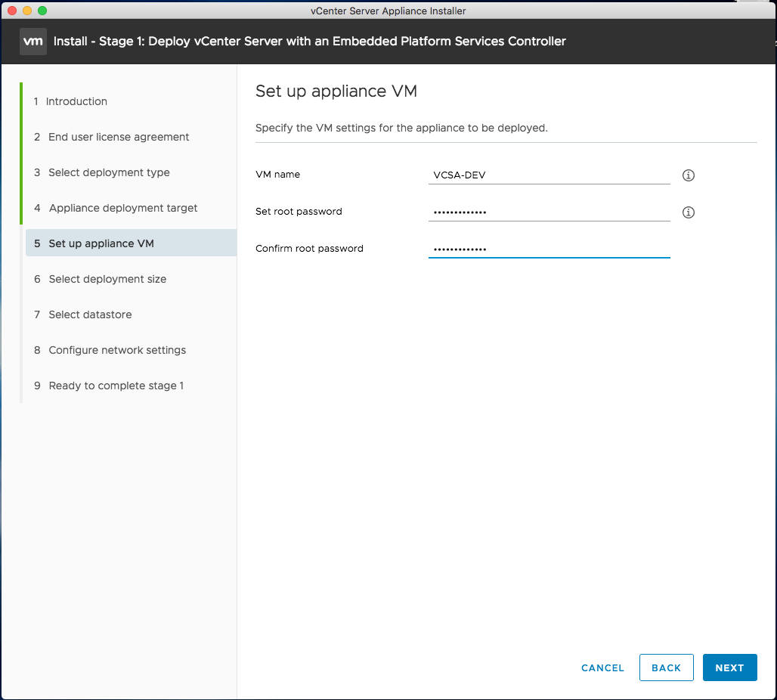Click into the Confirm root password field
The width and height of the screenshot is (777, 700).
tap(549, 249)
